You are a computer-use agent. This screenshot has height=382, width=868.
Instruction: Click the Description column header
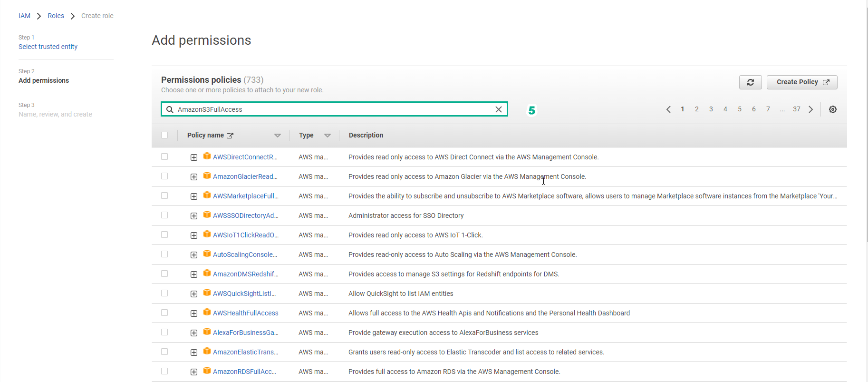[366, 135]
